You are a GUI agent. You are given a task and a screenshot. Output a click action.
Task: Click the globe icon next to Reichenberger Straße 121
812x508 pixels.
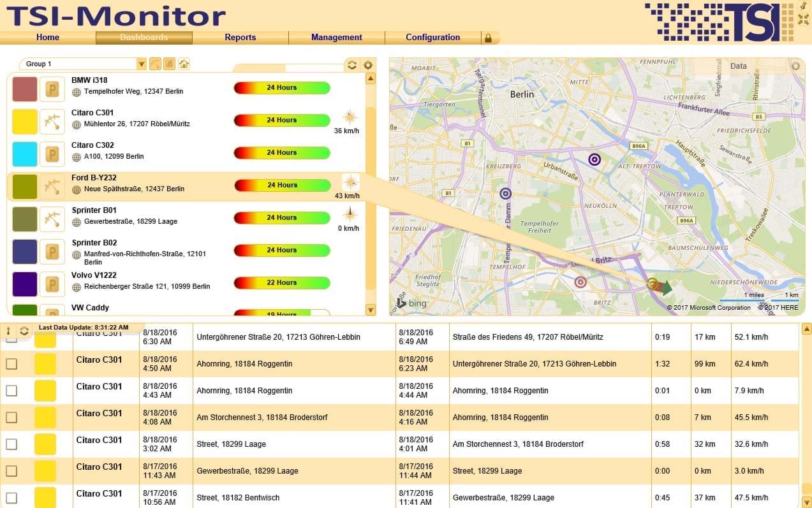pyautogui.click(x=77, y=287)
